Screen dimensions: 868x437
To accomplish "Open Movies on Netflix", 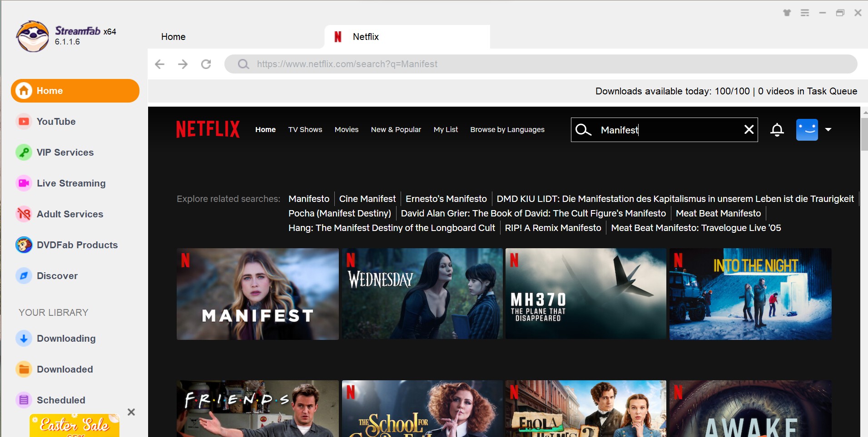I will tap(347, 130).
